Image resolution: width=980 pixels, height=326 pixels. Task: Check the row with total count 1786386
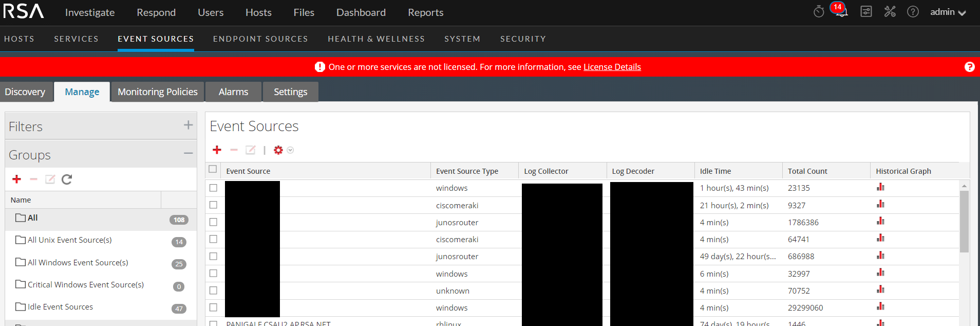tap(213, 222)
